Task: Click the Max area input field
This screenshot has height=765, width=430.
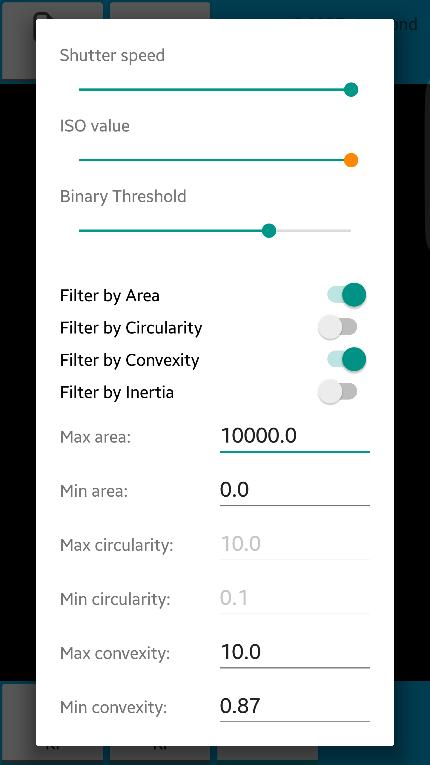Action: [x=295, y=436]
